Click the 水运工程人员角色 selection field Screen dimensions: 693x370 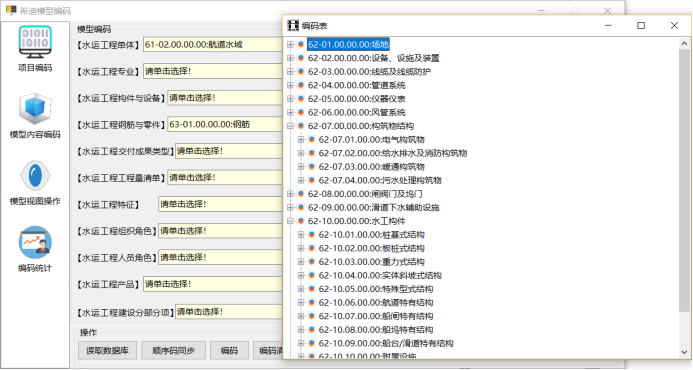pos(221,257)
